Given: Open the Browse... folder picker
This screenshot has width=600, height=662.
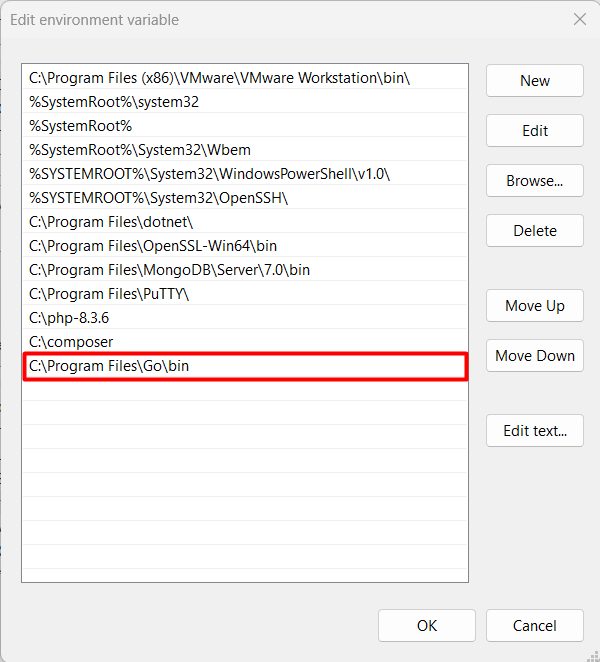Looking at the screenshot, I should 535,181.
